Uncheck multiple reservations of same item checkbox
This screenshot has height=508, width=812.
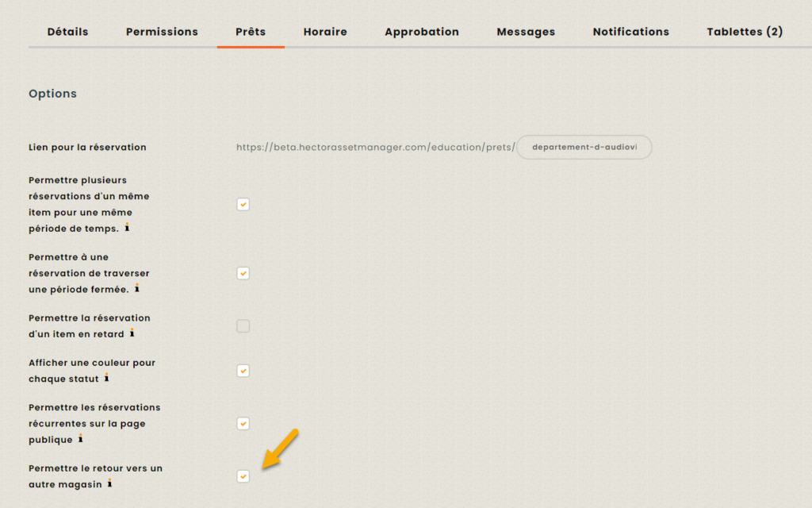coord(243,205)
